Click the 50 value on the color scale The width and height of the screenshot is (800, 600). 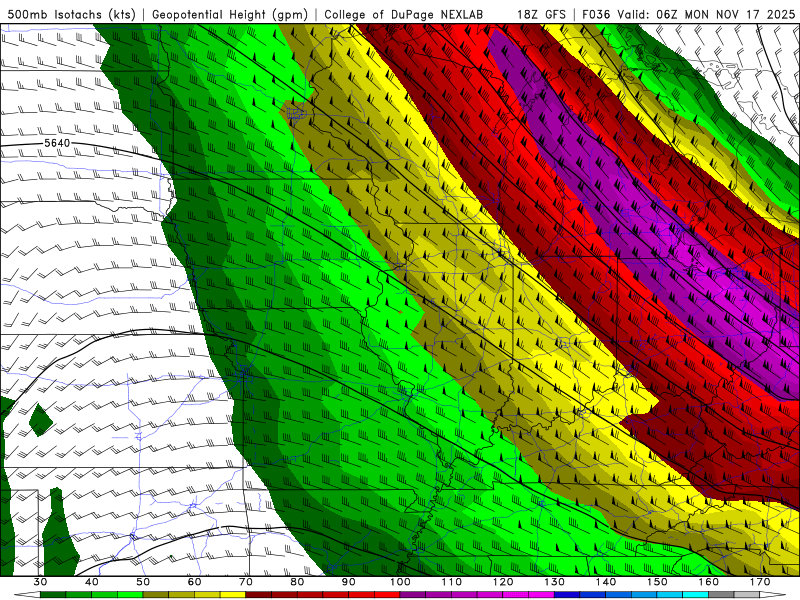143,582
